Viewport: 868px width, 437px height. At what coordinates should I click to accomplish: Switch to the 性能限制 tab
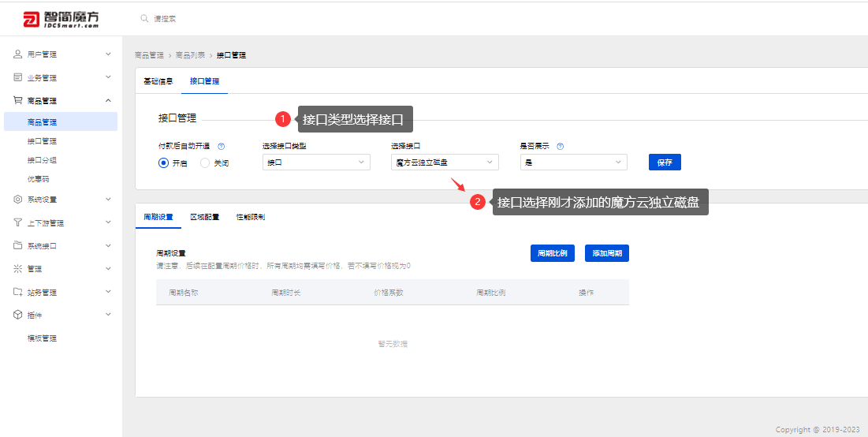(250, 217)
